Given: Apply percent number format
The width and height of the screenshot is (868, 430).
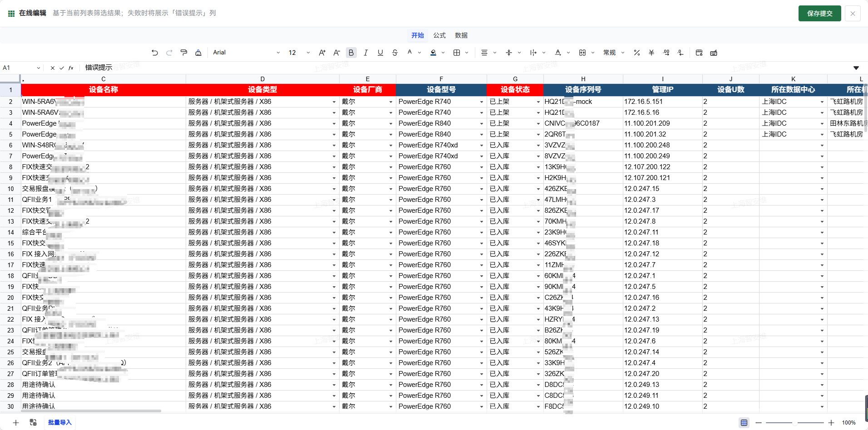Looking at the screenshot, I should (x=637, y=53).
